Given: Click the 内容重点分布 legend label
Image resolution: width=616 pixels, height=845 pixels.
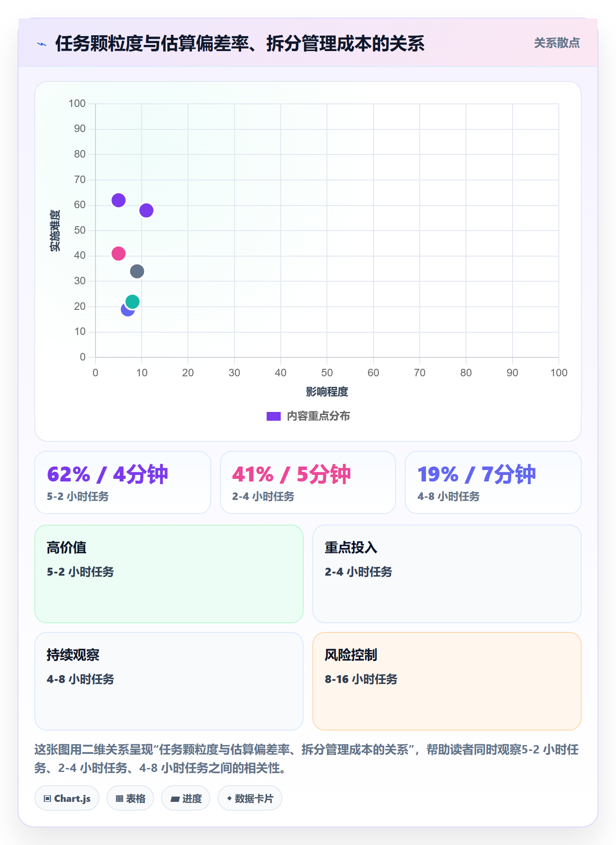Looking at the screenshot, I should tap(318, 416).
